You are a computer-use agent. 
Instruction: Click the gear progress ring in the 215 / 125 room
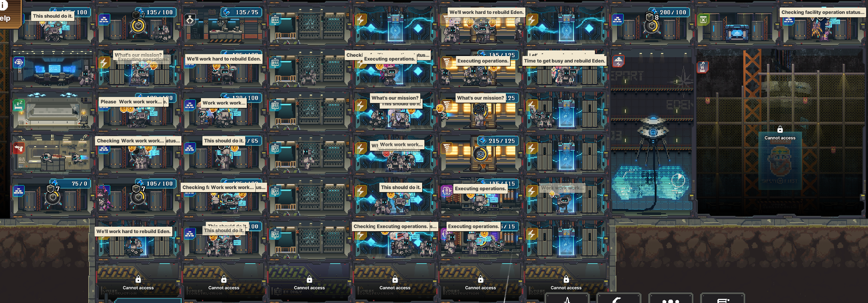(x=481, y=154)
